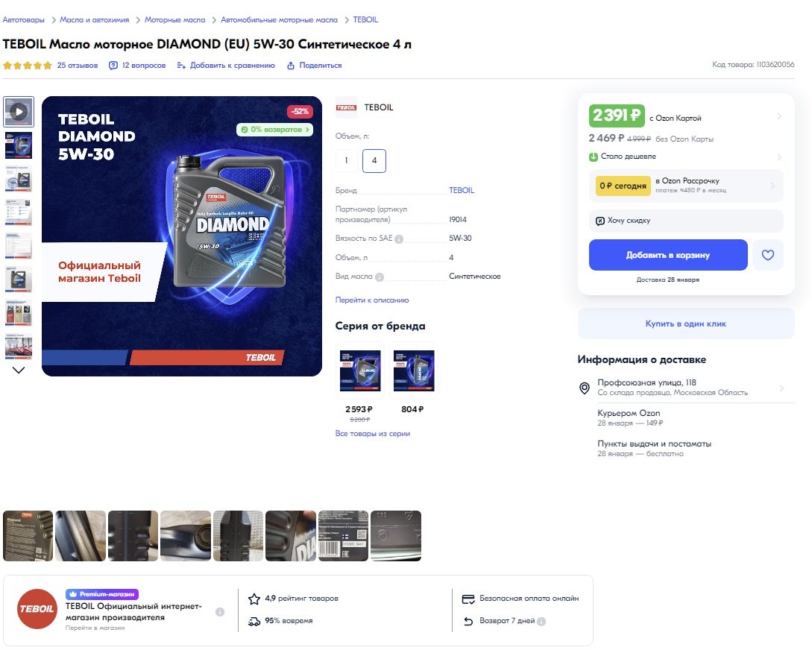The width and height of the screenshot is (812, 650).
Task: Click the add to comparison icon
Action: pos(180,65)
